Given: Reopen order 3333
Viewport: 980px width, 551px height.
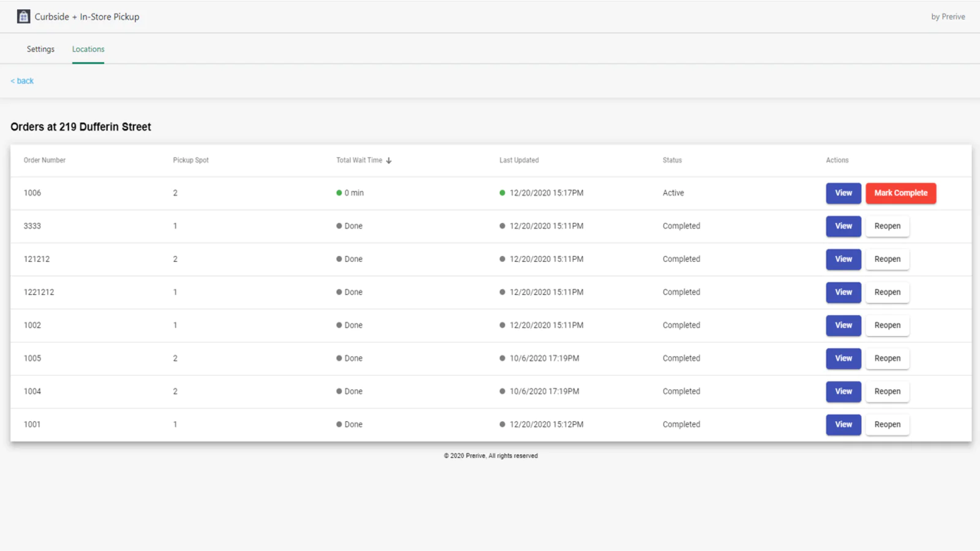Looking at the screenshot, I should tap(887, 226).
